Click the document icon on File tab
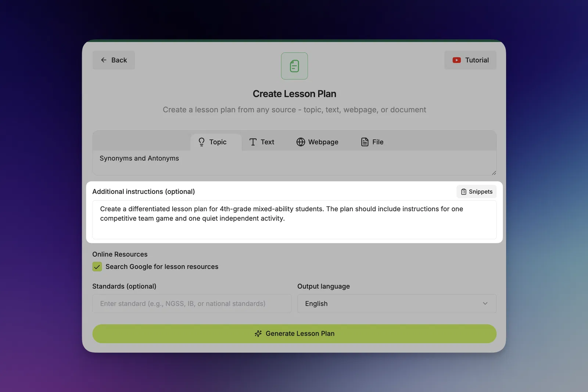Screen dimensions: 588x392 [365, 142]
